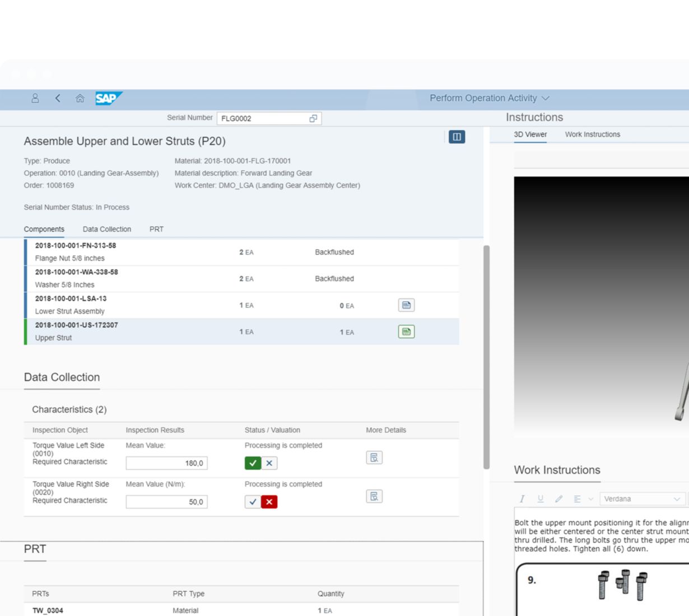
Task: Reject the Torque Value Left Side result
Action: pos(269,463)
